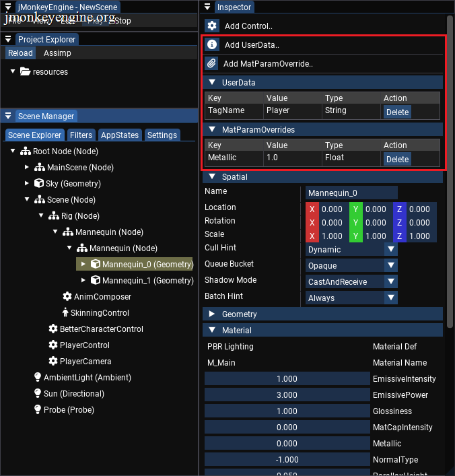455x476 pixels.
Task: Open the Queue Bucket dropdown
Action: point(390,265)
